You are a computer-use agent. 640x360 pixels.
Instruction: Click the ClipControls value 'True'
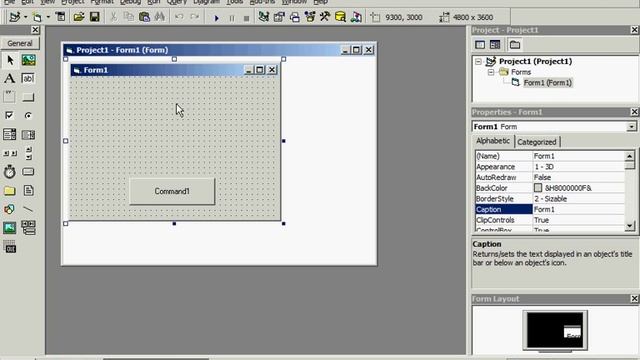click(541, 220)
